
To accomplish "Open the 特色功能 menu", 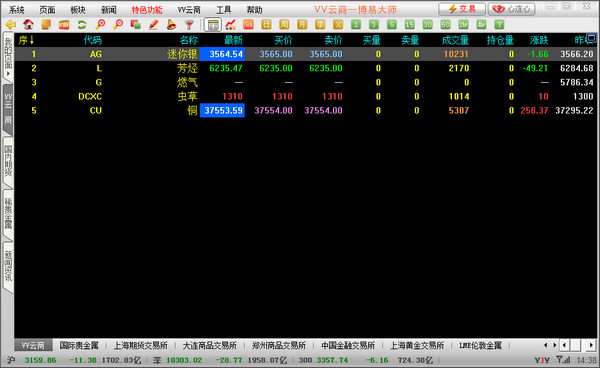I will click(147, 10).
